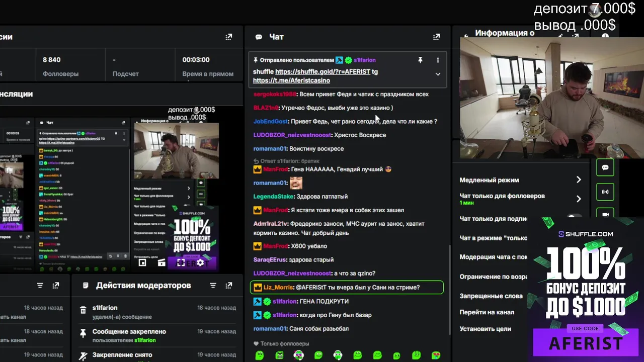
Task: Pop out the Чат panel
Action: (x=436, y=37)
